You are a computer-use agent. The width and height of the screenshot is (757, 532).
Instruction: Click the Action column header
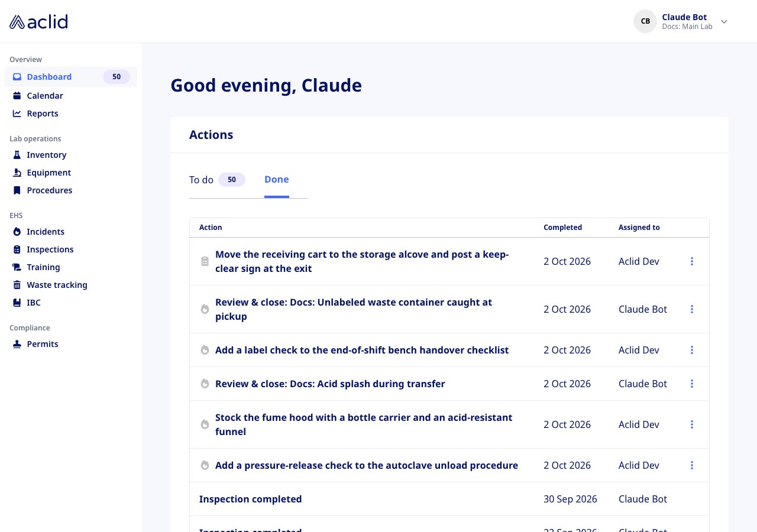click(x=211, y=228)
